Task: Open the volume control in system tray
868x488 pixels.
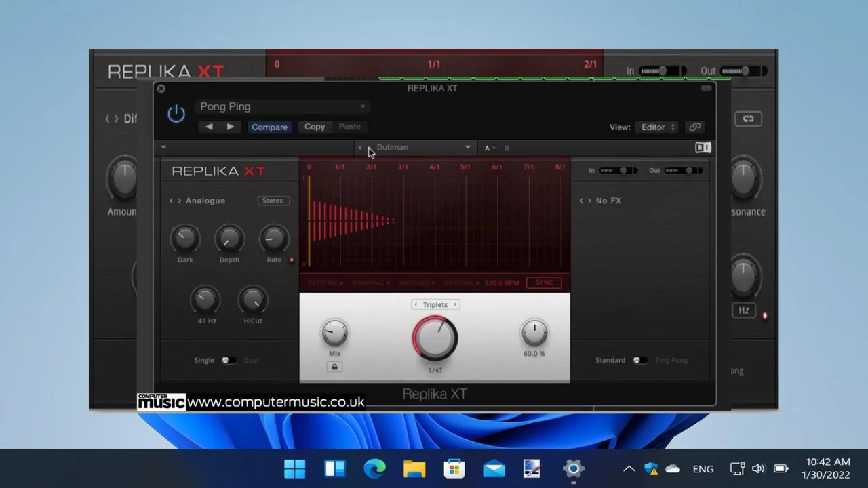Action: click(758, 468)
